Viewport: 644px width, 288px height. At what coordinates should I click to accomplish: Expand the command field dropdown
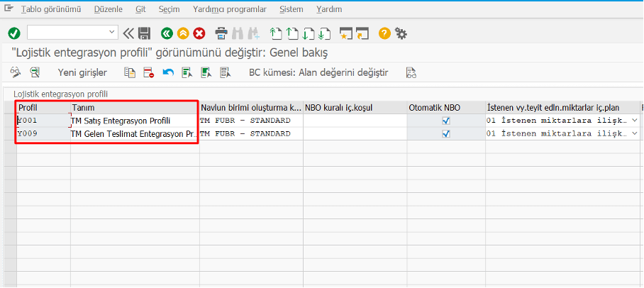click(x=112, y=33)
